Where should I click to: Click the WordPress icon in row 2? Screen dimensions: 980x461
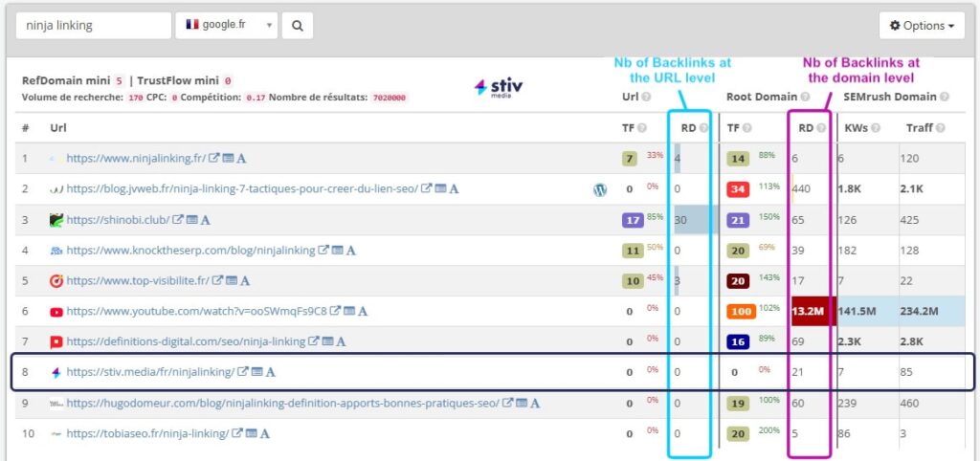pos(600,189)
